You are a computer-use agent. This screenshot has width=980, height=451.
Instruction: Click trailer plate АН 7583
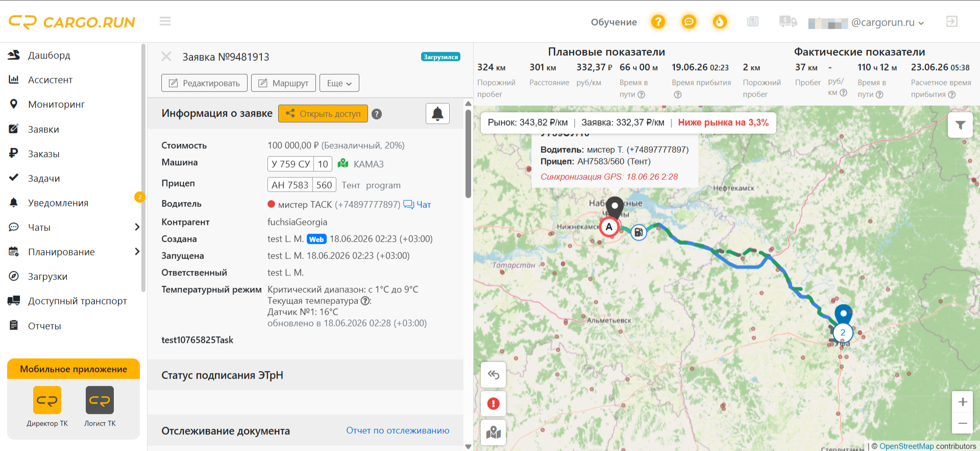[x=301, y=185]
